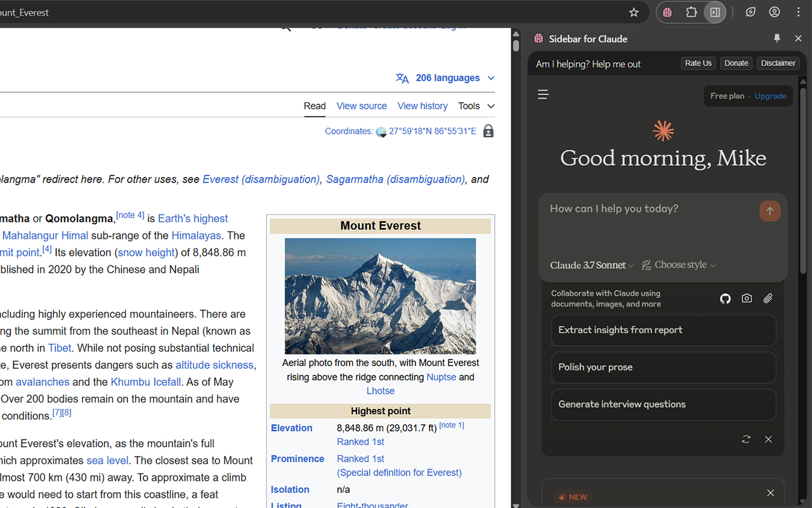Open the Lhotse link in the caption

click(x=381, y=391)
